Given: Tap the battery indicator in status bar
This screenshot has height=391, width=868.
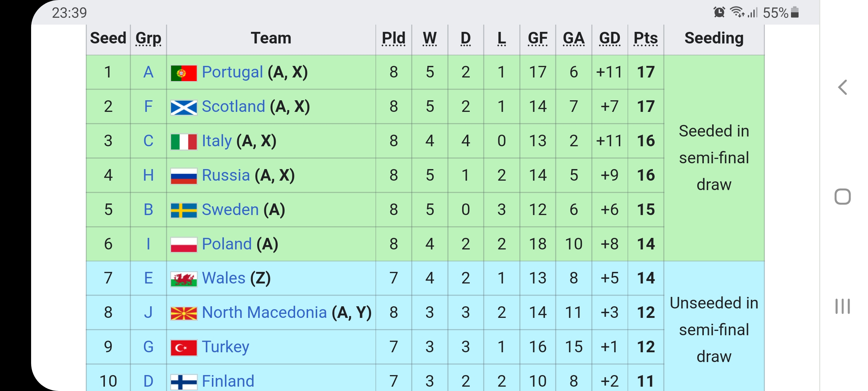Looking at the screenshot, I should 795,12.
